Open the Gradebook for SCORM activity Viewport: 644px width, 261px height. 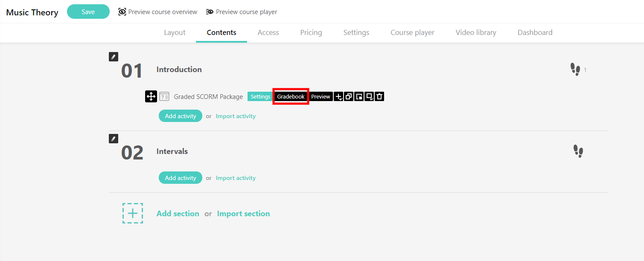[291, 97]
